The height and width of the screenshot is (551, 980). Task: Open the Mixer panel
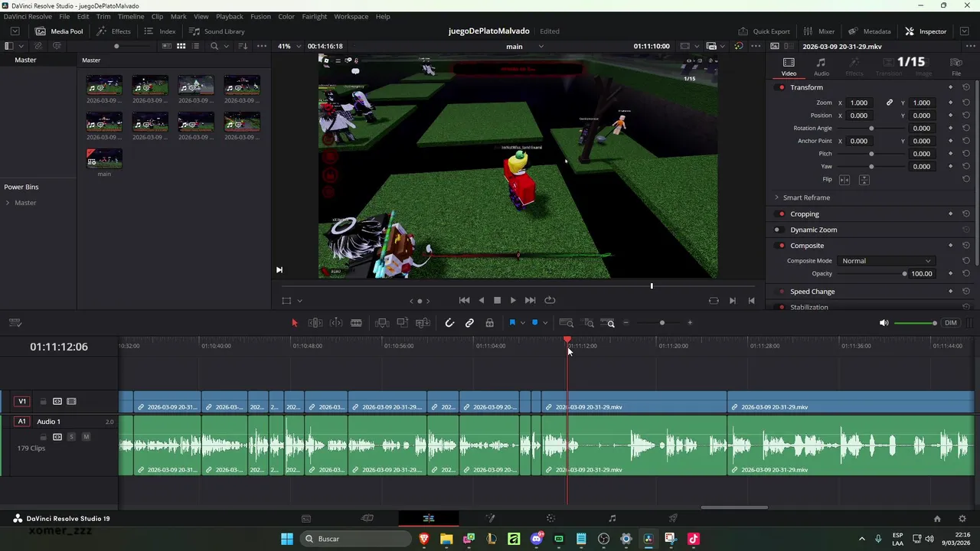[818, 31]
